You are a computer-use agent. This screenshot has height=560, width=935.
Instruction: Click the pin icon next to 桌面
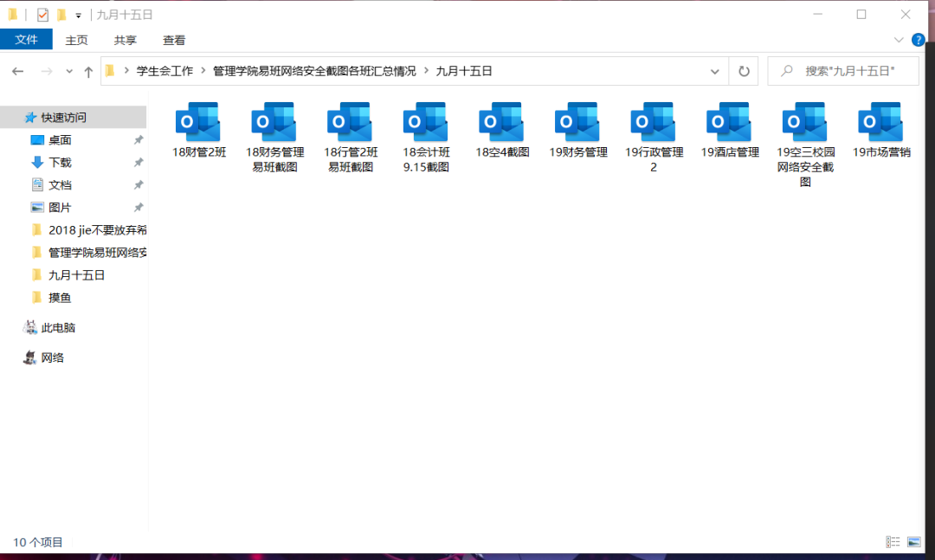point(139,140)
